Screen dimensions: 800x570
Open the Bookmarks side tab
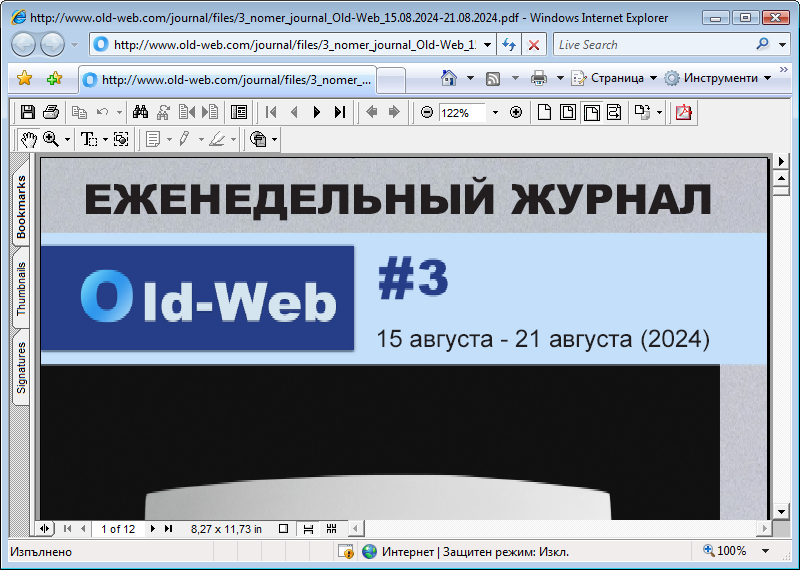pos(21,207)
